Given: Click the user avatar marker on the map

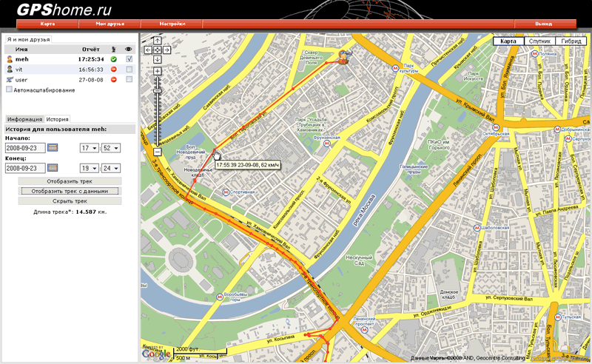Looking at the screenshot, I should 344,57.
